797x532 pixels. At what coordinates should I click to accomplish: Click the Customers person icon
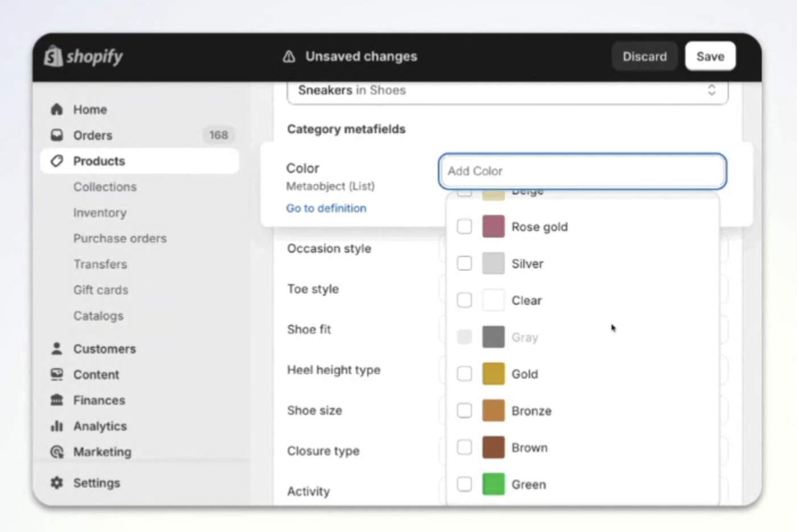pyautogui.click(x=57, y=348)
